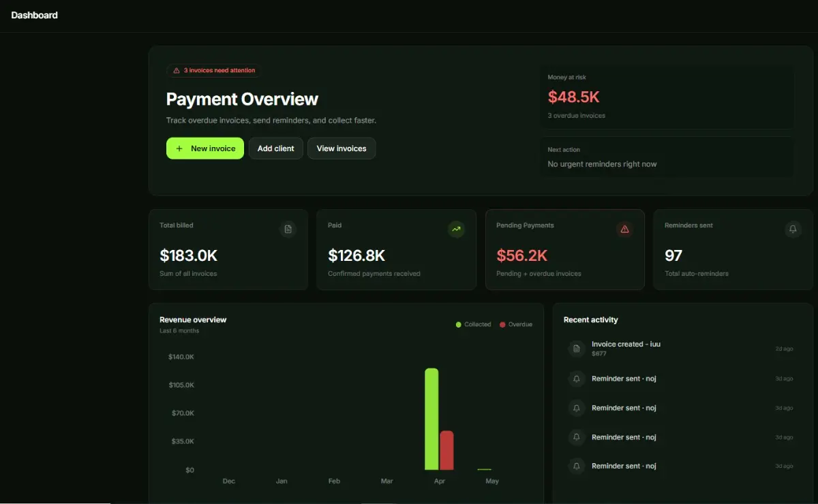818x504 pixels.
Task: Click the document icon on Total billed card
Action: (x=288, y=230)
